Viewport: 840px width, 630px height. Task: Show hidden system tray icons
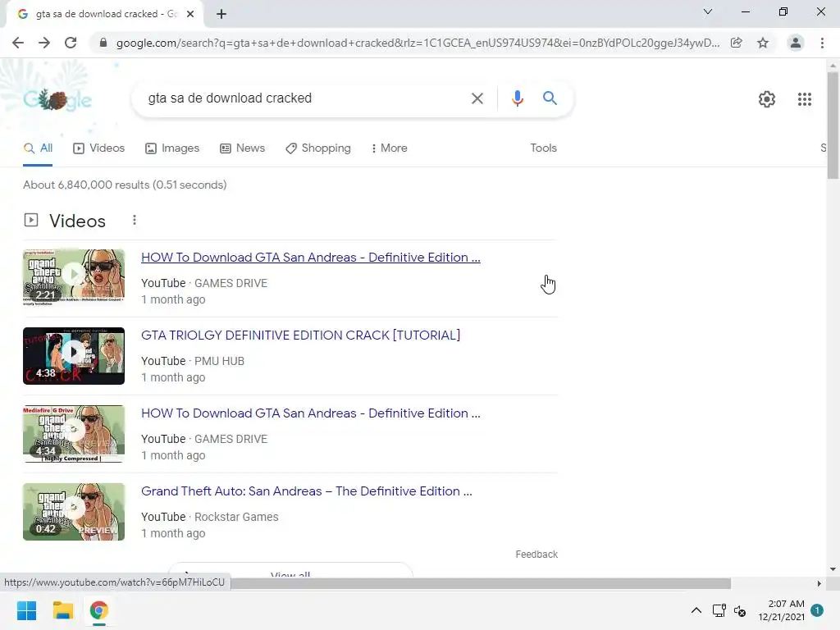point(696,610)
